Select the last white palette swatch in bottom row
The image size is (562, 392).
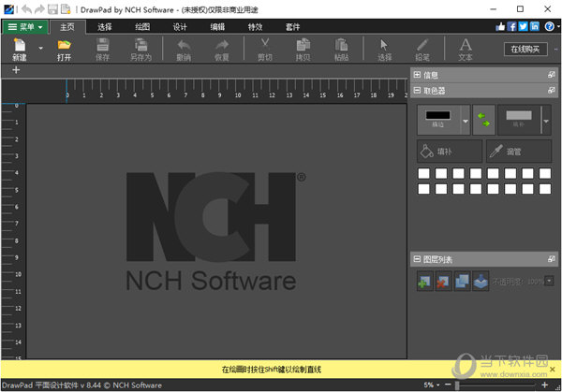point(545,189)
